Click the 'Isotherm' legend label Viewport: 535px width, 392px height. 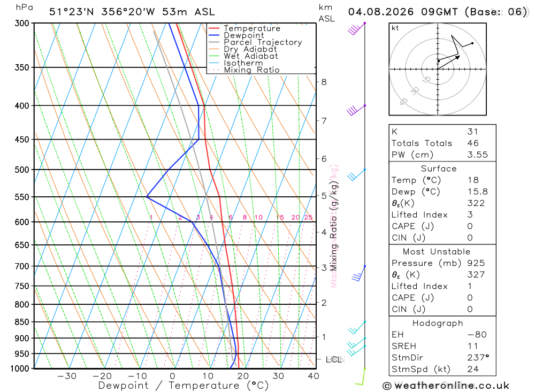[x=243, y=63]
